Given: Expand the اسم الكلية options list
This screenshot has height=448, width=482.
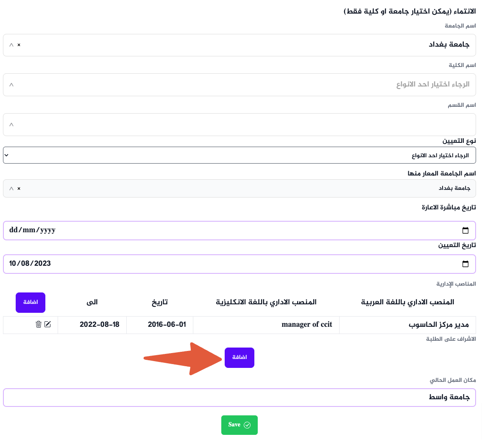Looking at the screenshot, I should click(11, 84).
